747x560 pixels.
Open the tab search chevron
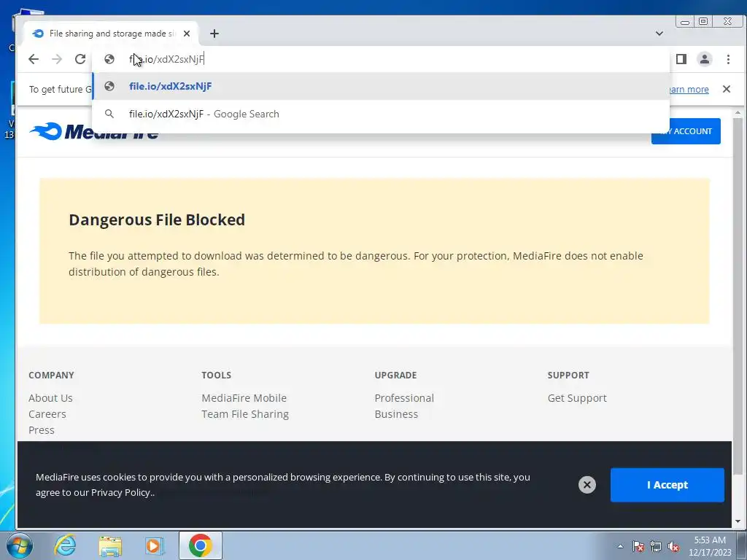[659, 34]
